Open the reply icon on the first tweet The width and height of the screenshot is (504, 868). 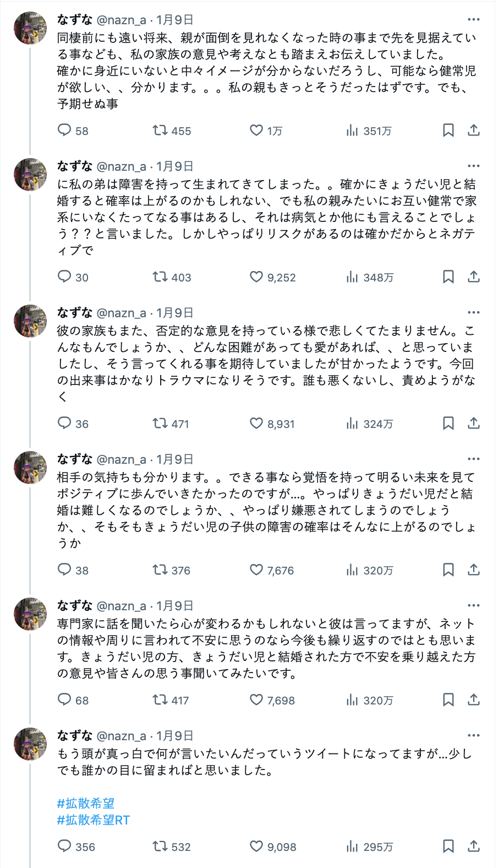tap(64, 131)
